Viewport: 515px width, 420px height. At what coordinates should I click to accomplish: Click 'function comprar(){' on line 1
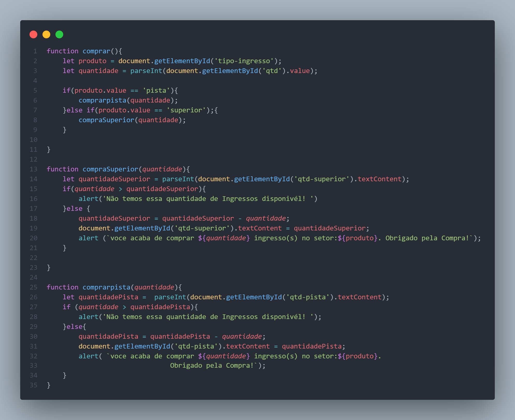click(84, 51)
